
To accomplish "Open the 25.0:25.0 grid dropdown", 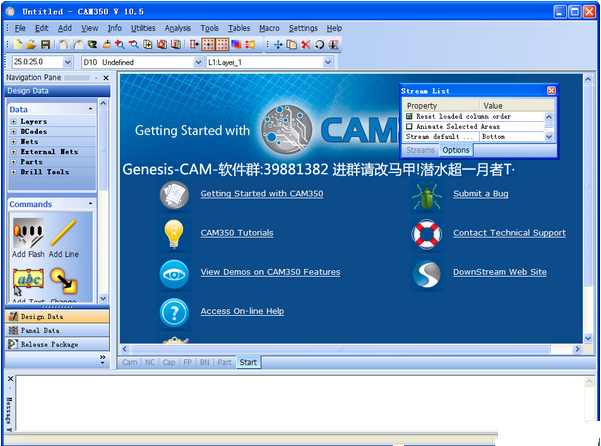I will coord(68,62).
